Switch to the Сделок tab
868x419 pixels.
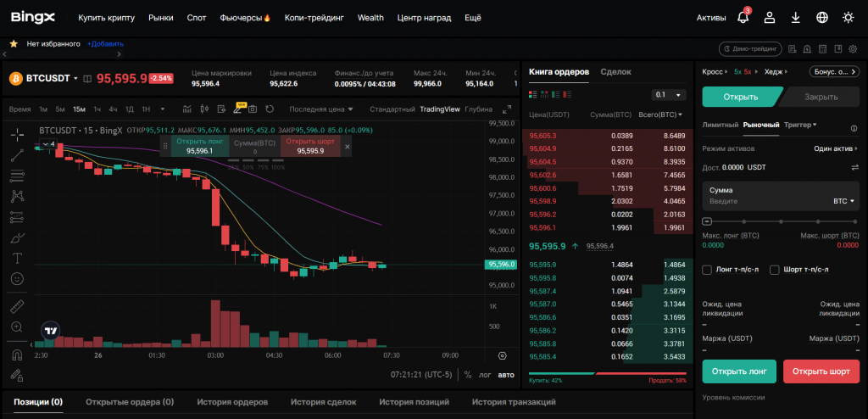coord(615,72)
